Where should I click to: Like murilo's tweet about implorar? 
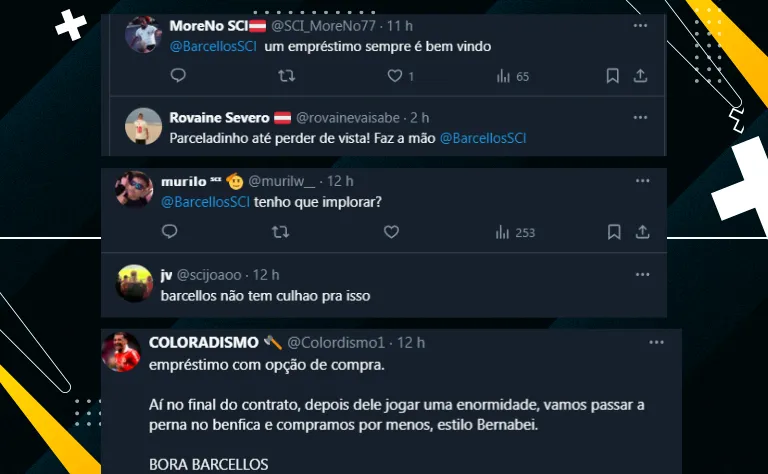[391, 232]
